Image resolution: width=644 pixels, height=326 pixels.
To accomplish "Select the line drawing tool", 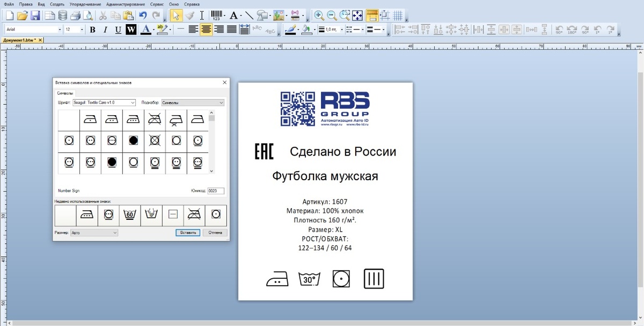I will [250, 16].
